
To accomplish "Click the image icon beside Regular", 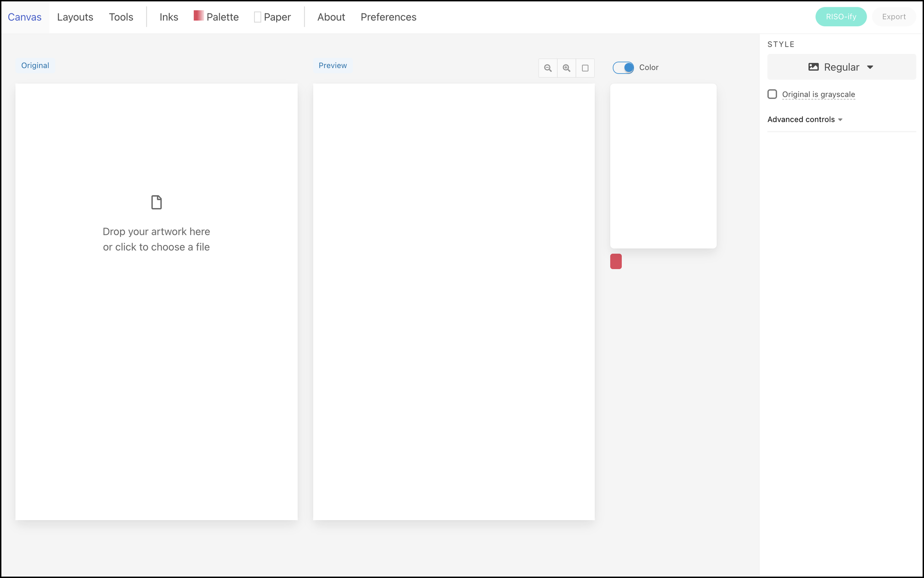I will [x=814, y=67].
